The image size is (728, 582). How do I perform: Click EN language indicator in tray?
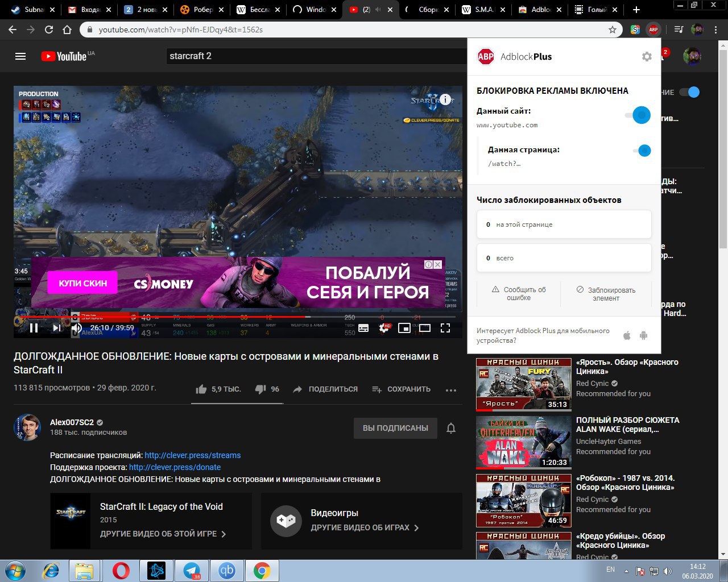click(x=610, y=569)
